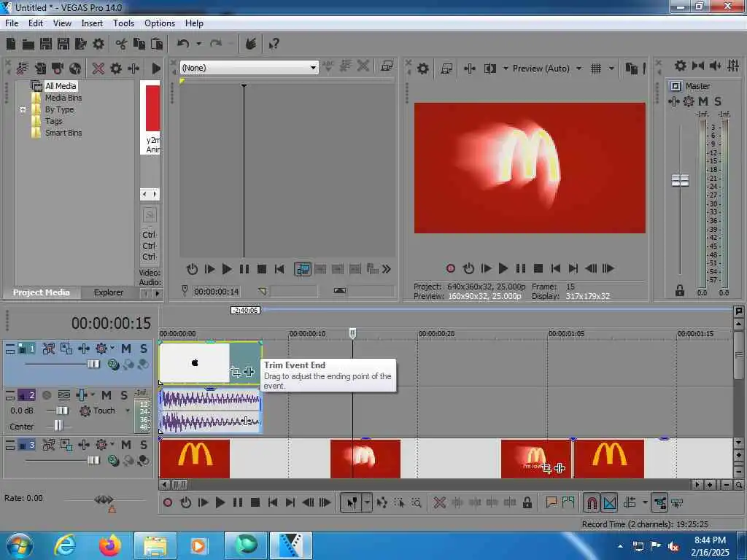This screenshot has height=560, width=747.
Task: Open Touch automation mode dropdown on track 2
Action: coord(128,411)
